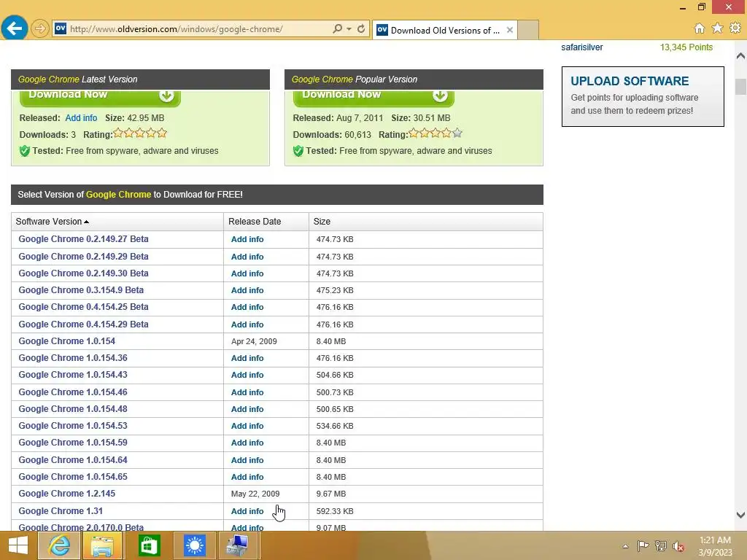
Task: Open Google Chrome 0.3.154.9 Beta link
Action: click(81, 290)
